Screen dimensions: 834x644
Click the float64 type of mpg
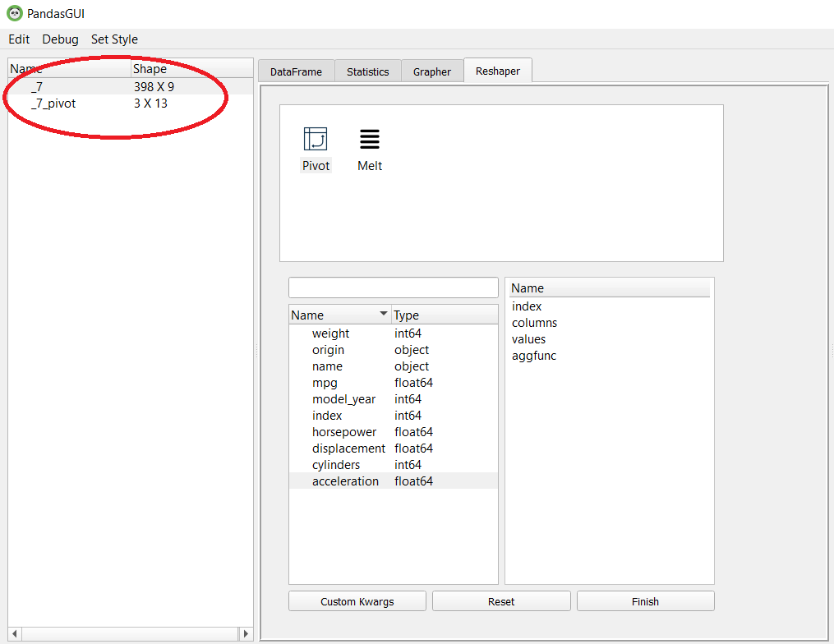[414, 383]
